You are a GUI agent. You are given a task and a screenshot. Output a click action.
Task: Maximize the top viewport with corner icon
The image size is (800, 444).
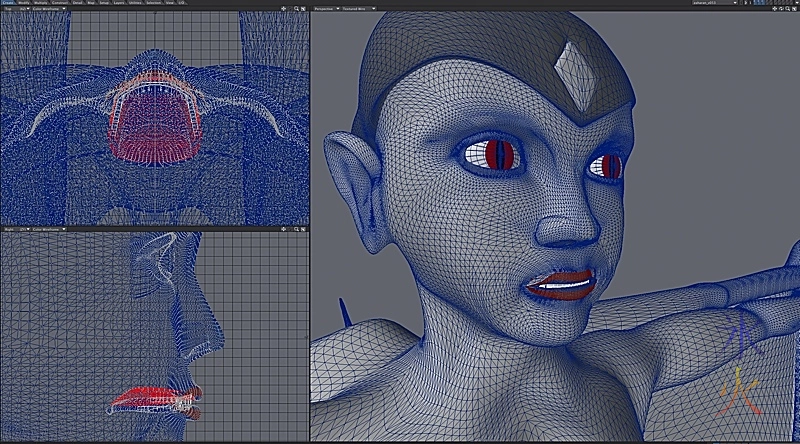click(x=304, y=9)
